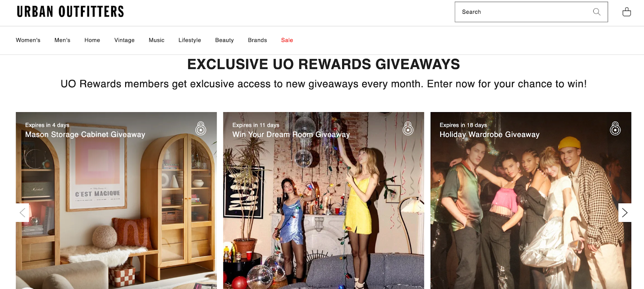Viewport: 644px width, 289px height.
Task: Select the Music navigation item
Action: tap(157, 40)
